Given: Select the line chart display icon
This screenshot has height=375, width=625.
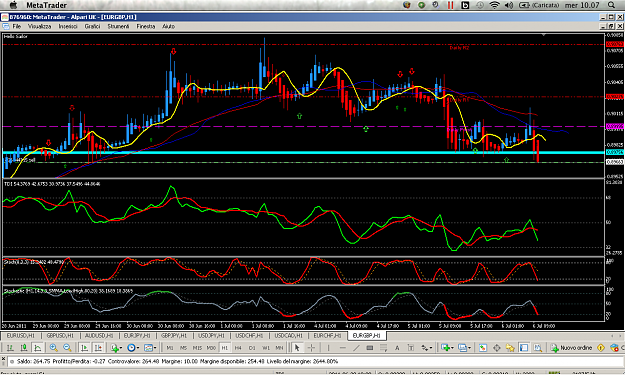Looking at the screenshot, I should [37, 348].
